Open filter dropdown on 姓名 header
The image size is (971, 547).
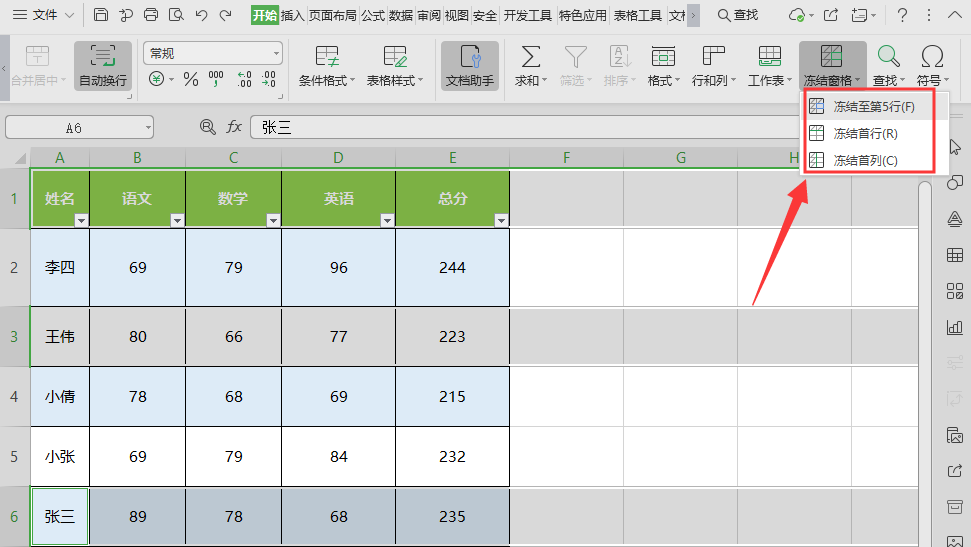tap(81, 221)
